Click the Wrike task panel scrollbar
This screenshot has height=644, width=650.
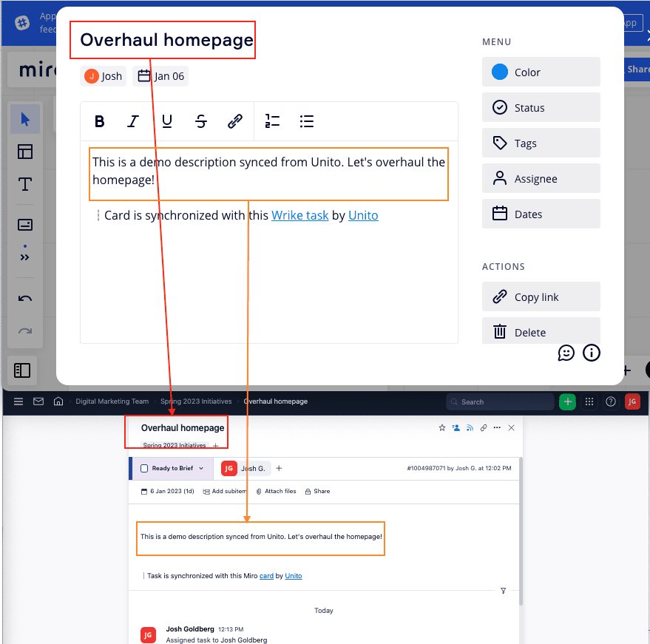(521, 531)
